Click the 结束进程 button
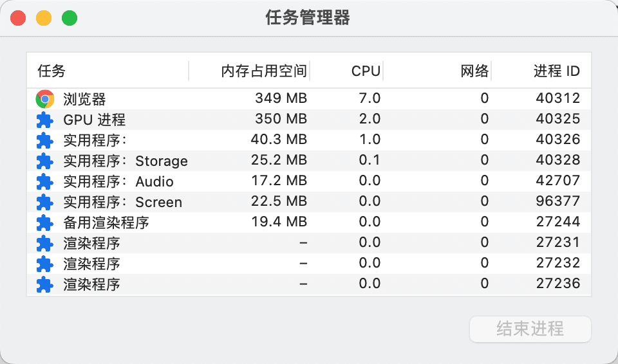 click(530, 329)
